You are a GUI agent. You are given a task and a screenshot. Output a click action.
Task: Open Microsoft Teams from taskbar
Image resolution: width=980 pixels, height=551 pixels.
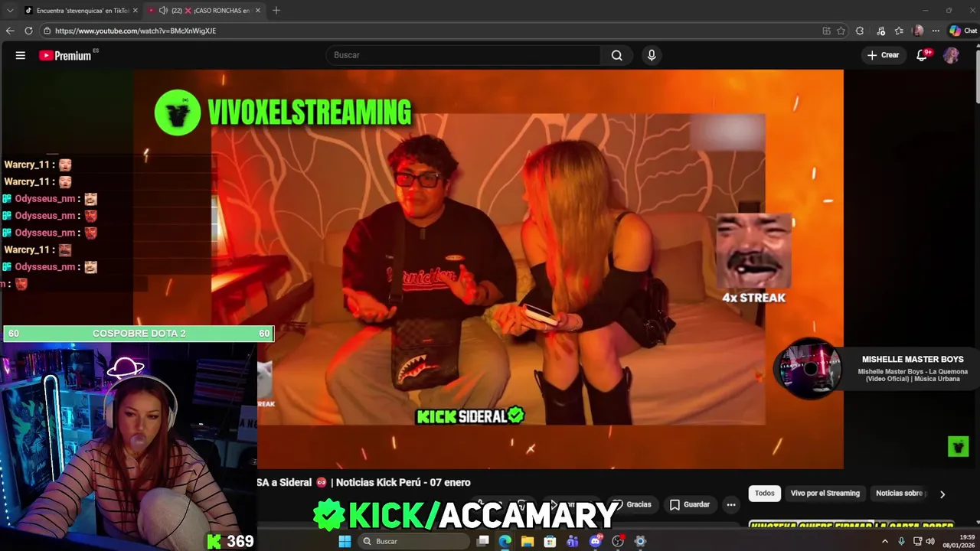click(x=573, y=541)
